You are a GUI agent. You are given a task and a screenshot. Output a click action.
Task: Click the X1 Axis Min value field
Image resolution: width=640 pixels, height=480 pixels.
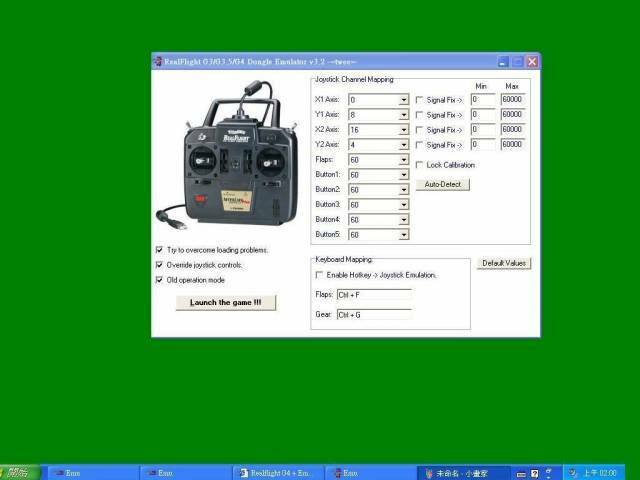pos(483,100)
